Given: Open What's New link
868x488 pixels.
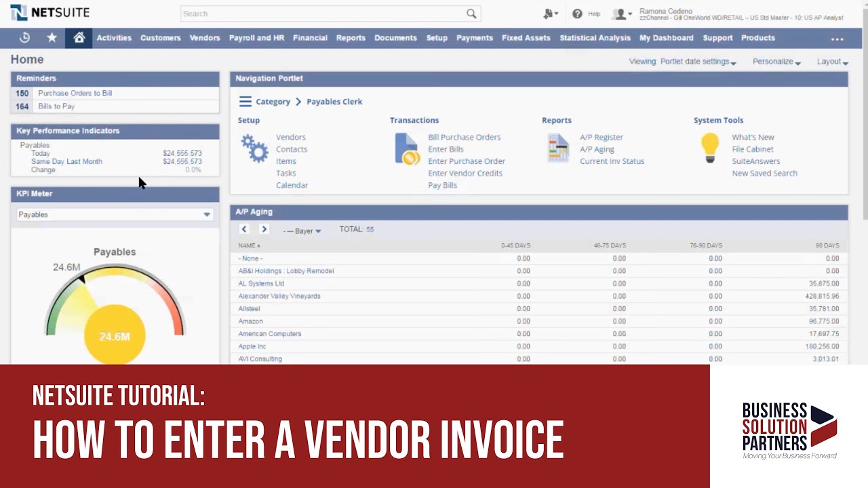Looking at the screenshot, I should coord(753,137).
